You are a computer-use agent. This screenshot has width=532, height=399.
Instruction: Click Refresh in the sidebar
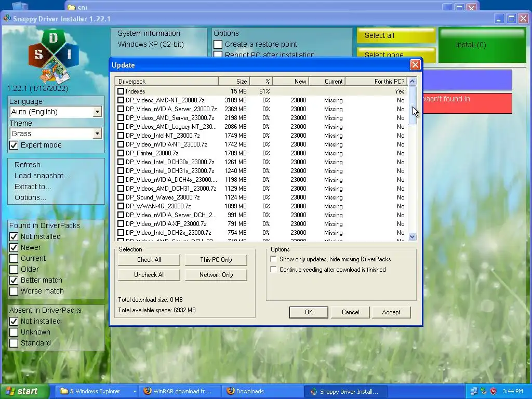click(28, 165)
